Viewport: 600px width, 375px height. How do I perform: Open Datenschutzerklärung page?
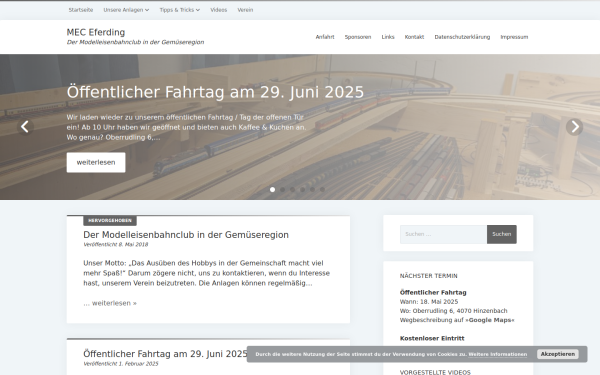click(462, 37)
